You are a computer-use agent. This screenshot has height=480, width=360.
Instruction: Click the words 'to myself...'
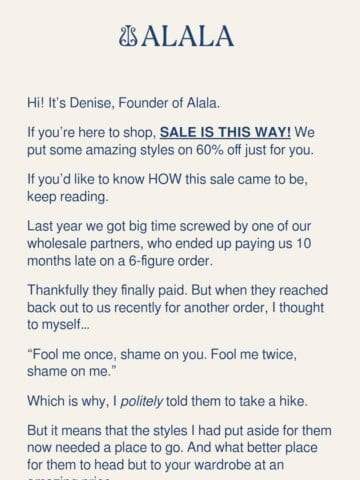click(58, 325)
